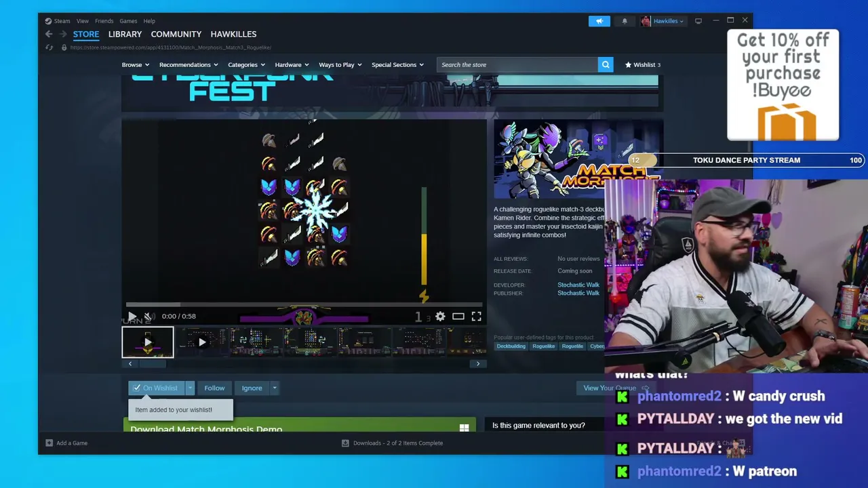Image resolution: width=868 pixels, height=488 pixels.
Task: Open the Stochastic Walk developer link
Action: click(x=578, y=285)
